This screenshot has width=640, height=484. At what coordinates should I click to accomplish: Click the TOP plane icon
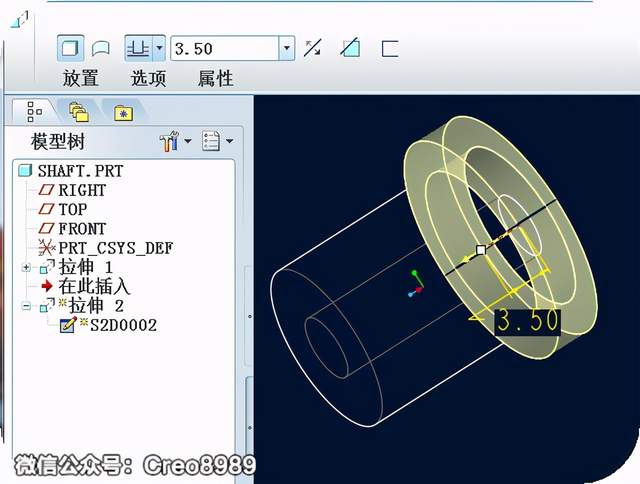pos(46,209)
